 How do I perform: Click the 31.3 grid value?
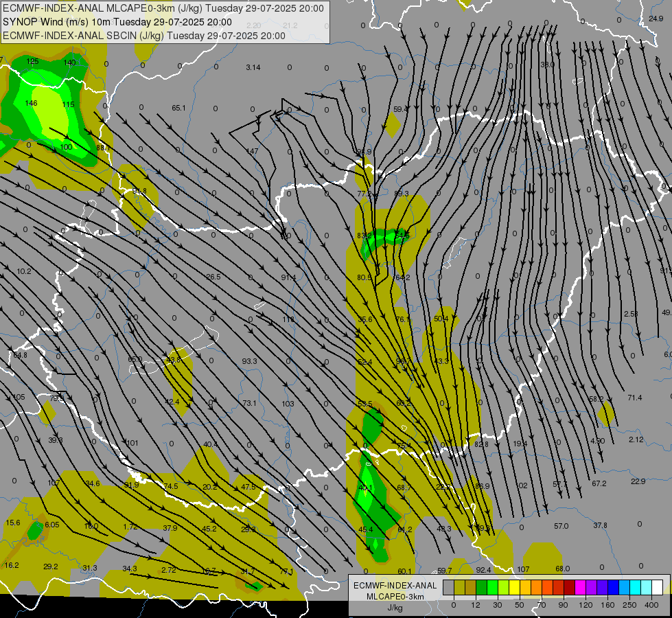point(89,568)
